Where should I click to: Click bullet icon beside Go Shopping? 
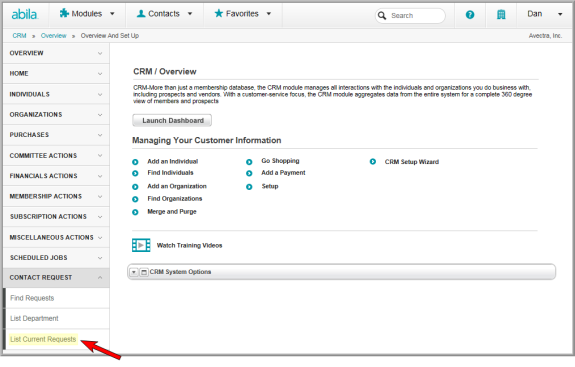[x=249, y=162]
